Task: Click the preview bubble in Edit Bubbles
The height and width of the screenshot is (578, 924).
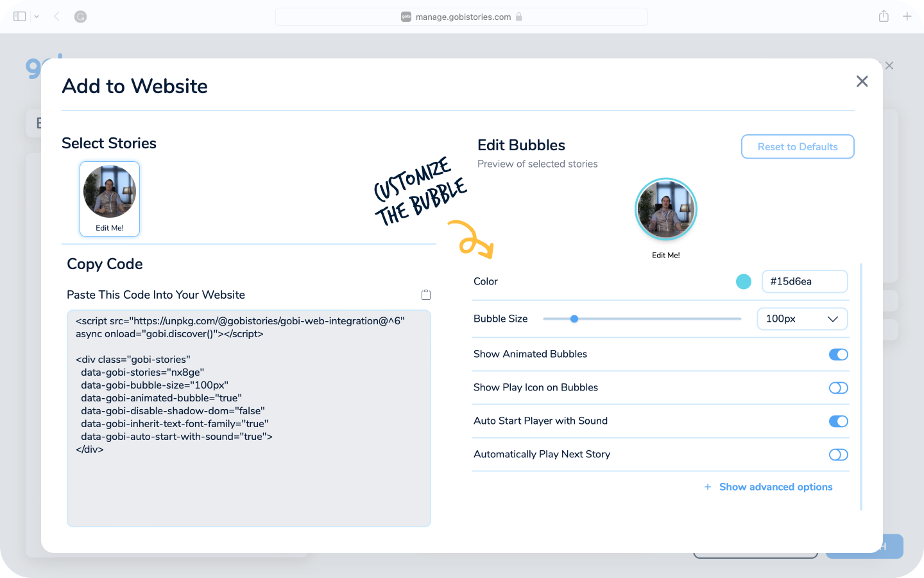Action: (666, 209)
